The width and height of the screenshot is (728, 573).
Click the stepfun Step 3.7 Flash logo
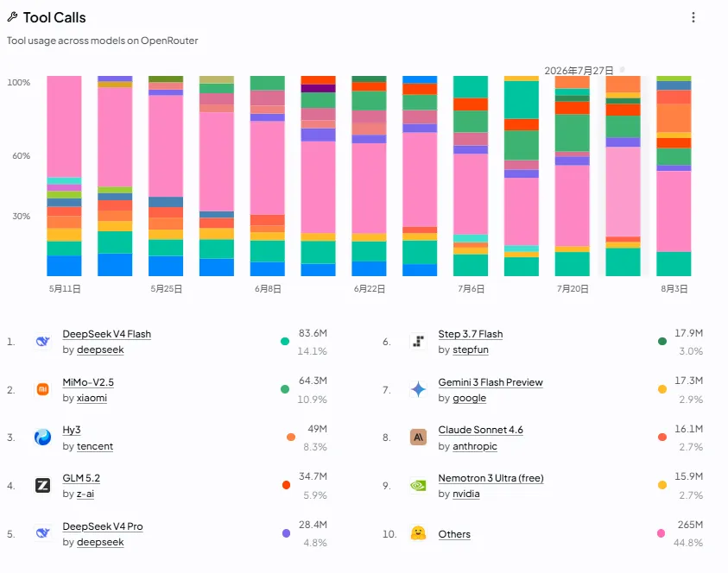418,342
